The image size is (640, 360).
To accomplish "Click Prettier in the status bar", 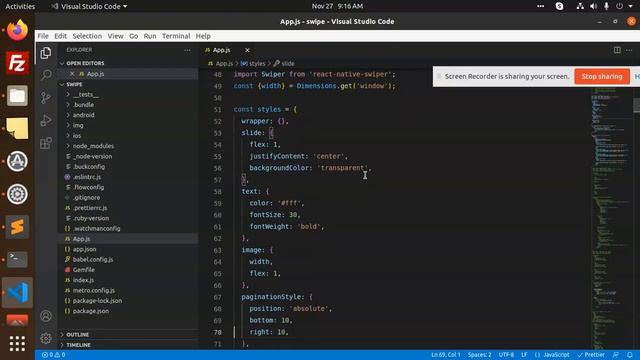I will click(x=591, y=355).
